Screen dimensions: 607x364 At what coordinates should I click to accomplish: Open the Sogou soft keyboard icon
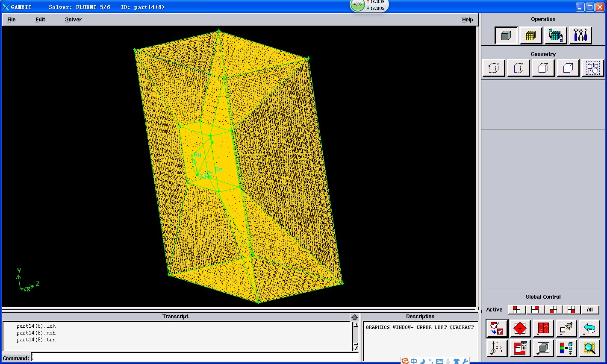(x=439, y=361)
